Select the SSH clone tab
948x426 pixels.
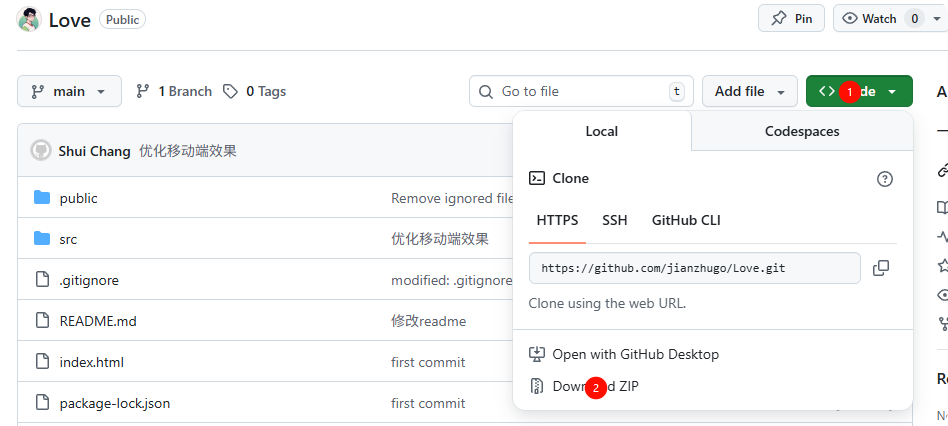[x=614, y=220]
